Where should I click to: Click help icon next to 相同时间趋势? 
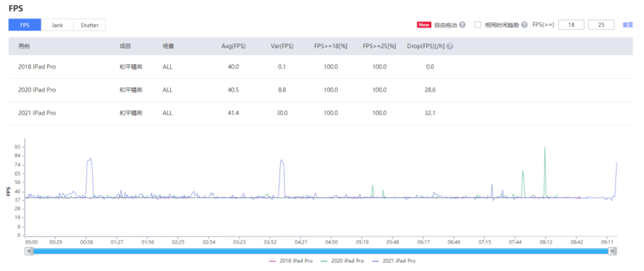(524, 24)
